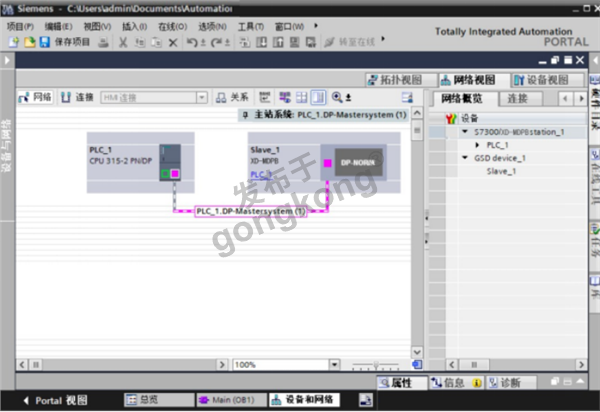
Task: Click the Start runtime icon
Action: 311,42
